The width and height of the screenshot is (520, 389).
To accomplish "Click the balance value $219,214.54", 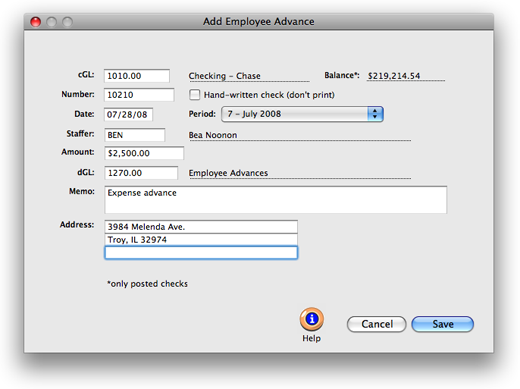I will pos(394,76).
